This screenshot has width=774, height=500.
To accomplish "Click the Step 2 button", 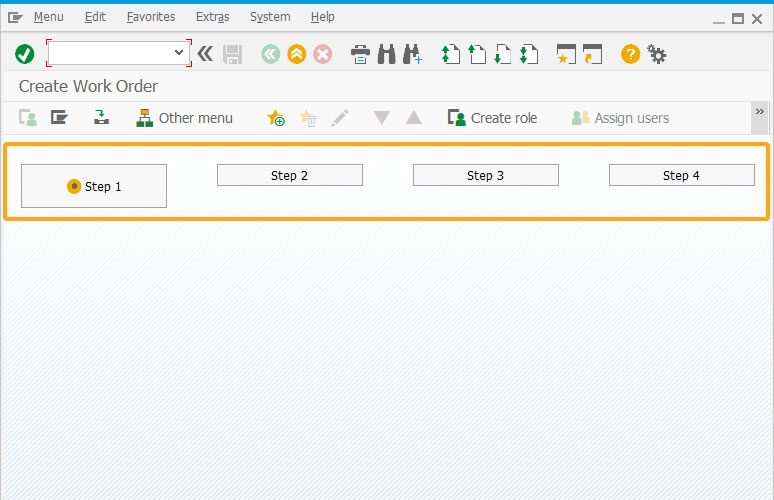I will [x=290, y=175].
